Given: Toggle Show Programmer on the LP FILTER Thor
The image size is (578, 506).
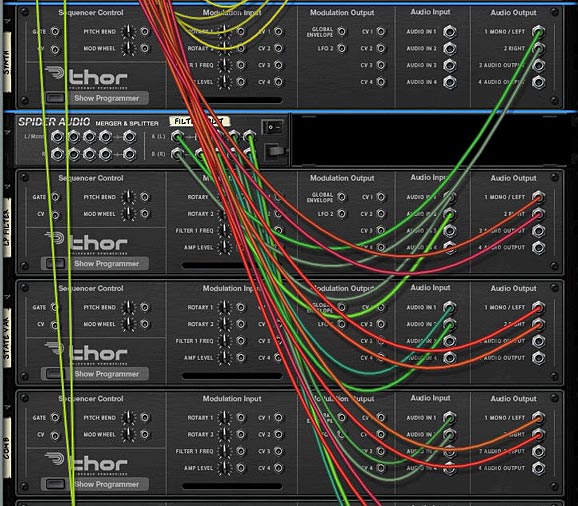Looking at the screenshot, I should coord(55,264).
